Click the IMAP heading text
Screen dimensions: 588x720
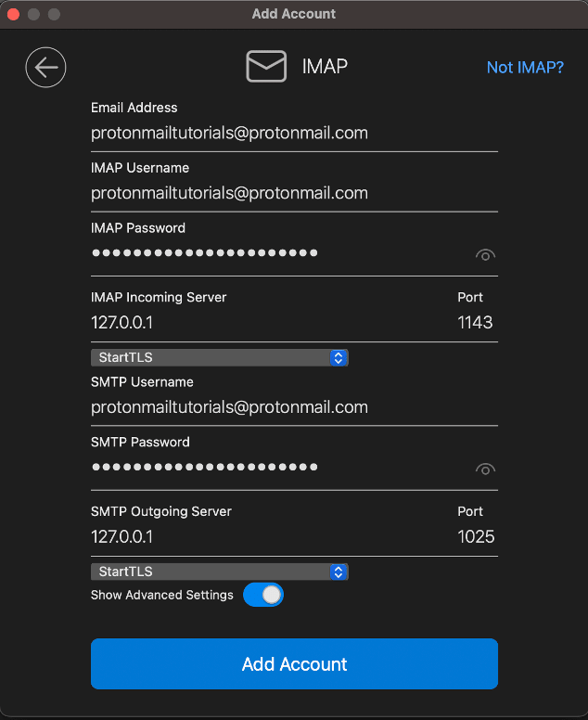pyautogui.click(x=325, y=67)
